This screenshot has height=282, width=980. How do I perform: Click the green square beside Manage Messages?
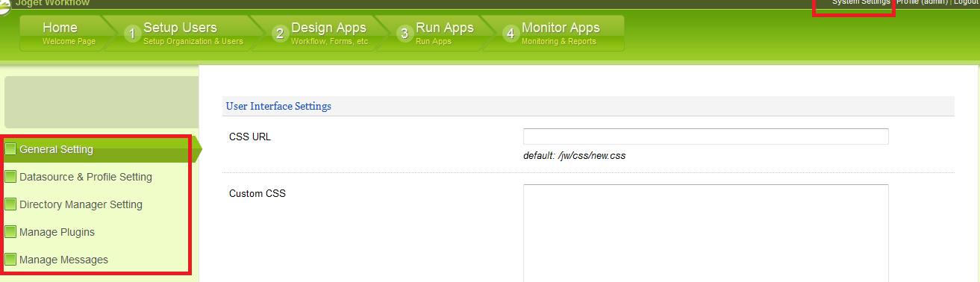coord(10,260)
